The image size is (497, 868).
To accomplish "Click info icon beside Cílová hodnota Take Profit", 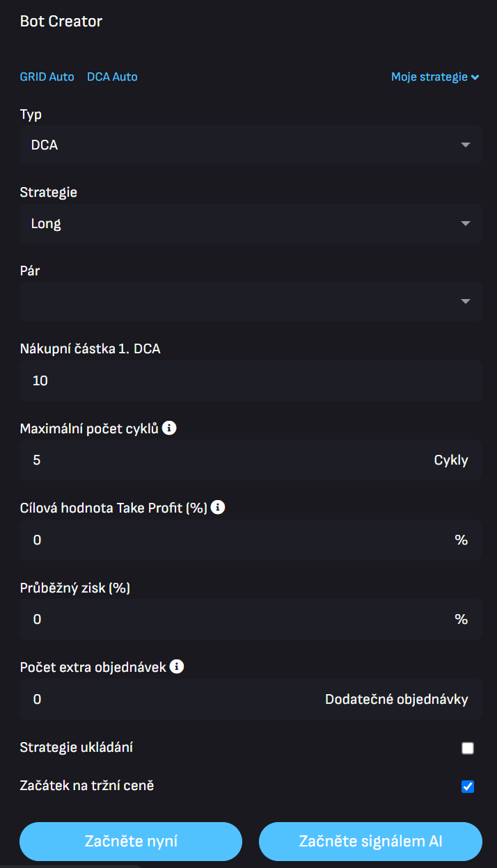I will click(218, 508).
